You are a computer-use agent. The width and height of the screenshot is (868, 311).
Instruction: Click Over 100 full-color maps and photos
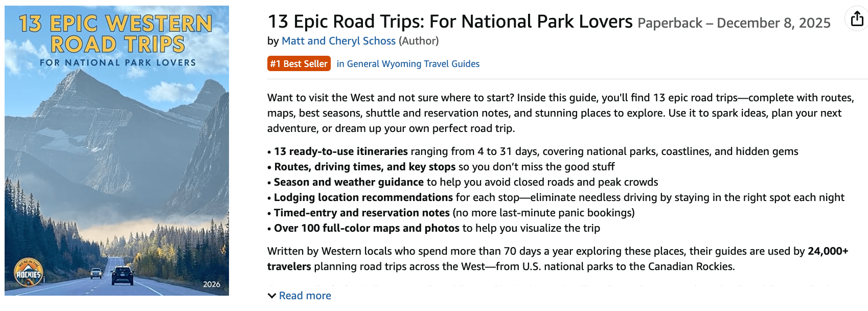[x=367, y=228]
